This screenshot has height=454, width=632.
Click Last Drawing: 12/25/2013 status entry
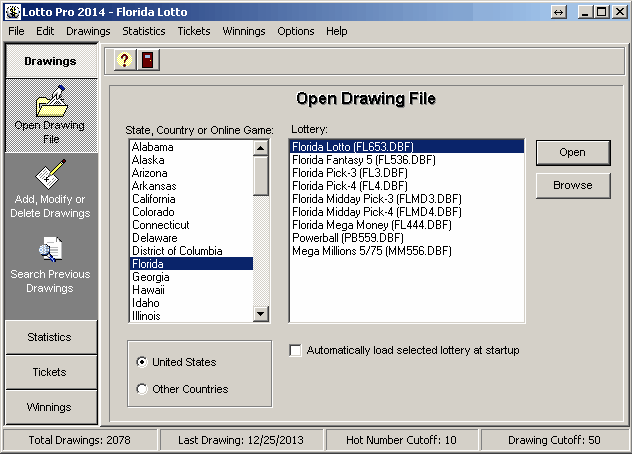[x=241, y=440]
